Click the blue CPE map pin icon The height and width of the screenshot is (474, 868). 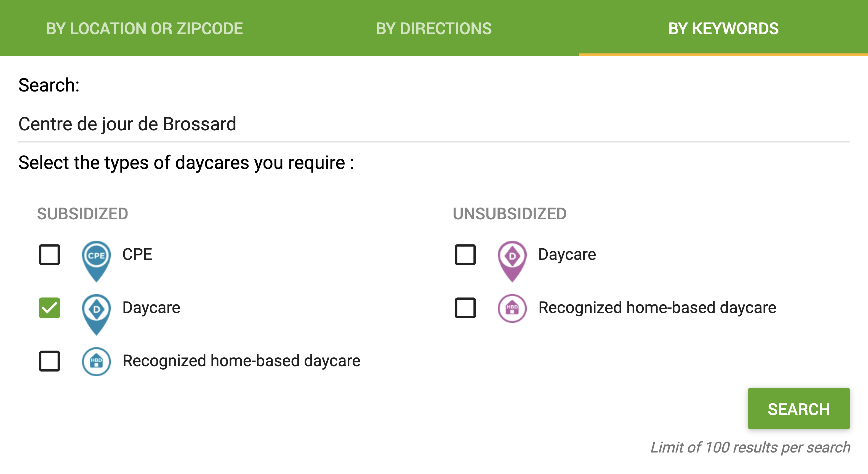point(96,261)
